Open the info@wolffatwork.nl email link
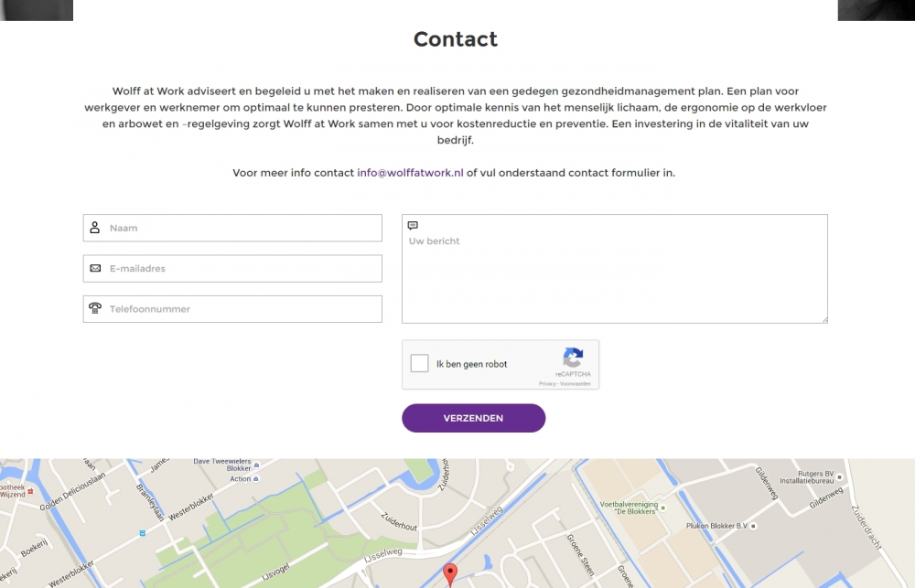 coord(410,173)
